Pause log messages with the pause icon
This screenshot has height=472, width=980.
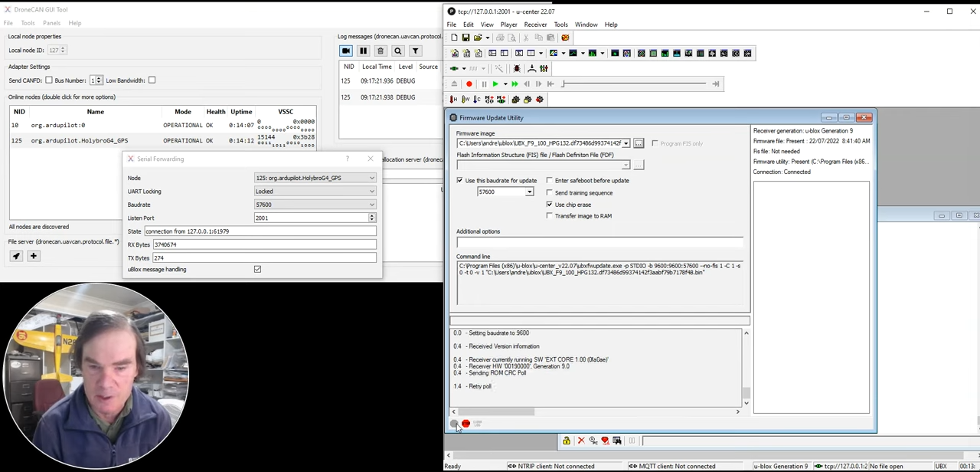(x=363, y=51)
